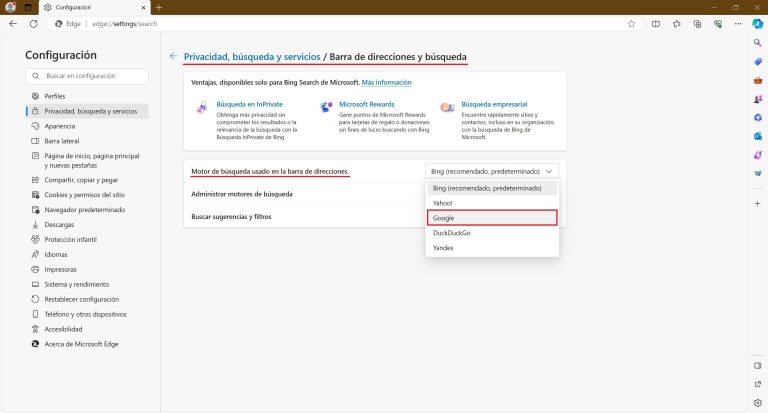Screen dimensions: 768x413
Task: Click the plus icon to customize sidebar
Action: 758,203
